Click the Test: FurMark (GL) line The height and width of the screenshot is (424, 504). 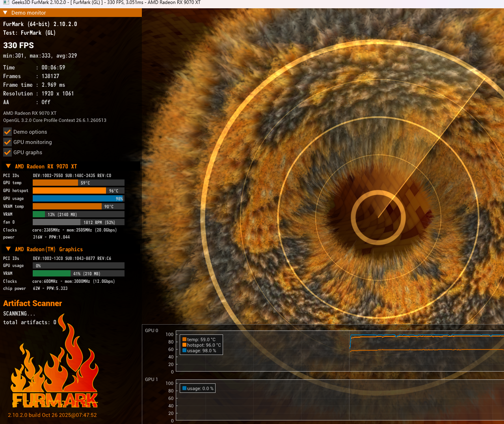[x=30, y=33]
